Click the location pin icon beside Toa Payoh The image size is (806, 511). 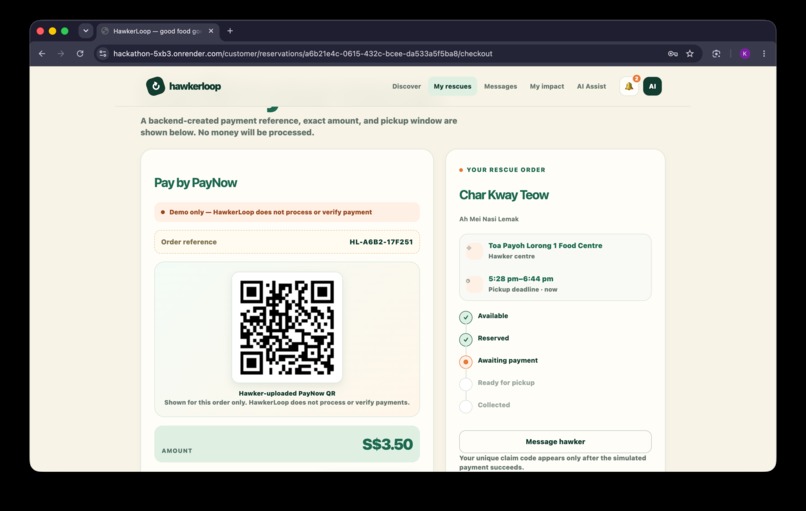[474, 250]
